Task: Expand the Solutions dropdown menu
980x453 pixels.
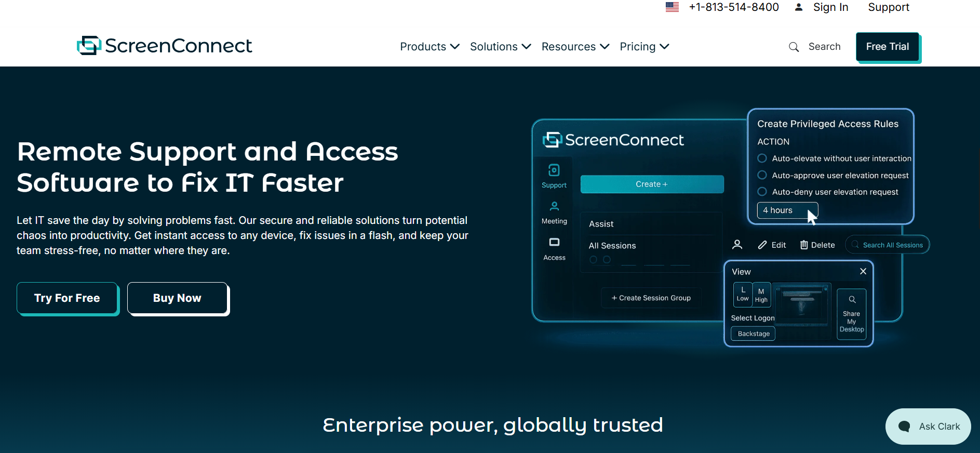Action: point(500,47)
